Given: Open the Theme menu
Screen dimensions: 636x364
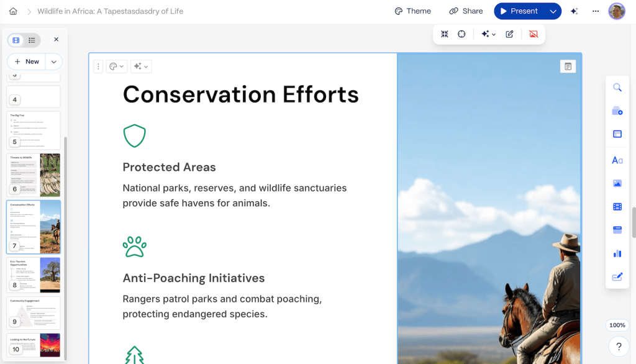Looking at the screenshot, I should 413,11.
